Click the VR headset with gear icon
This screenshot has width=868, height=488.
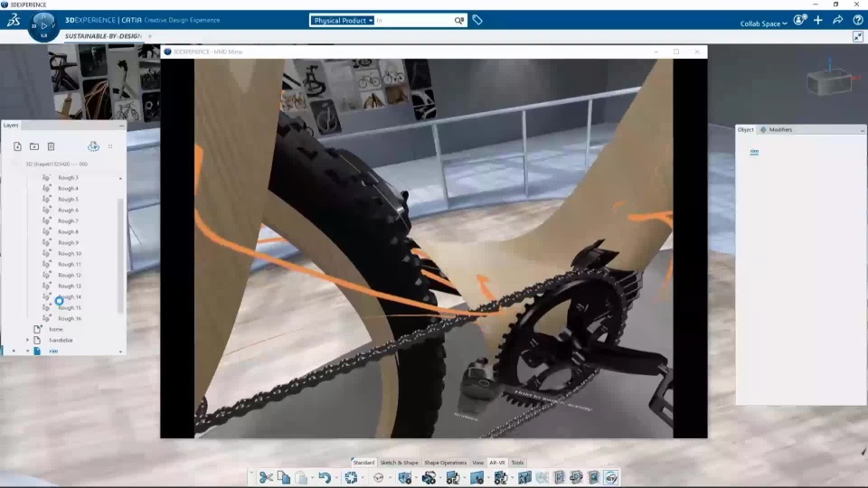pyautogui.click(x=429, y=477)
